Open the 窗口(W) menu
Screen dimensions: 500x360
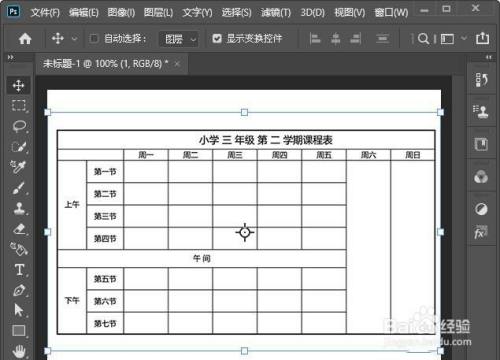(391, 13)
